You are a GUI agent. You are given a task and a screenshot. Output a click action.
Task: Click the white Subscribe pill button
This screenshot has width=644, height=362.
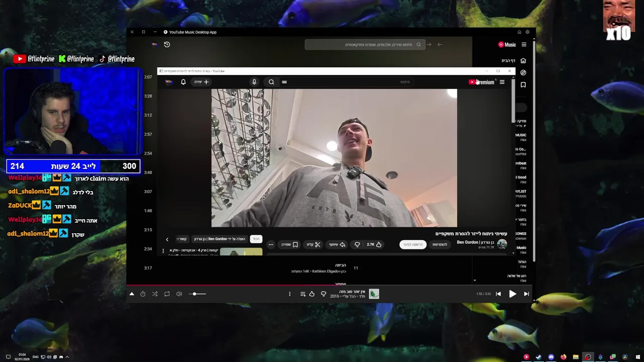pos(413,244)
